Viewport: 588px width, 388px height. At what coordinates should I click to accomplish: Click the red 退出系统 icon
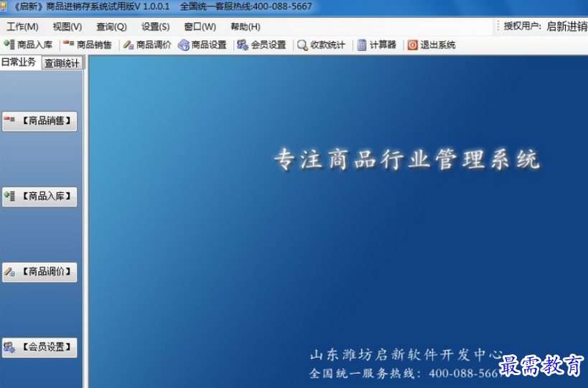[x=413, y=45]
